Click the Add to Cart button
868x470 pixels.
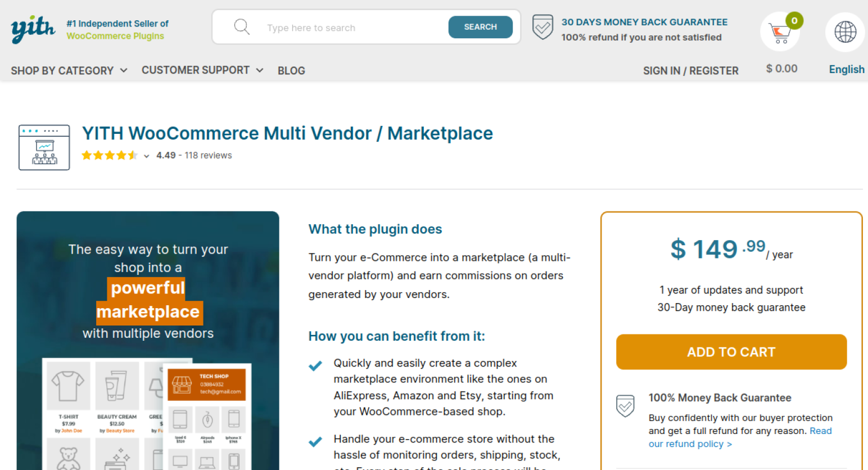[x=731, y=352]
